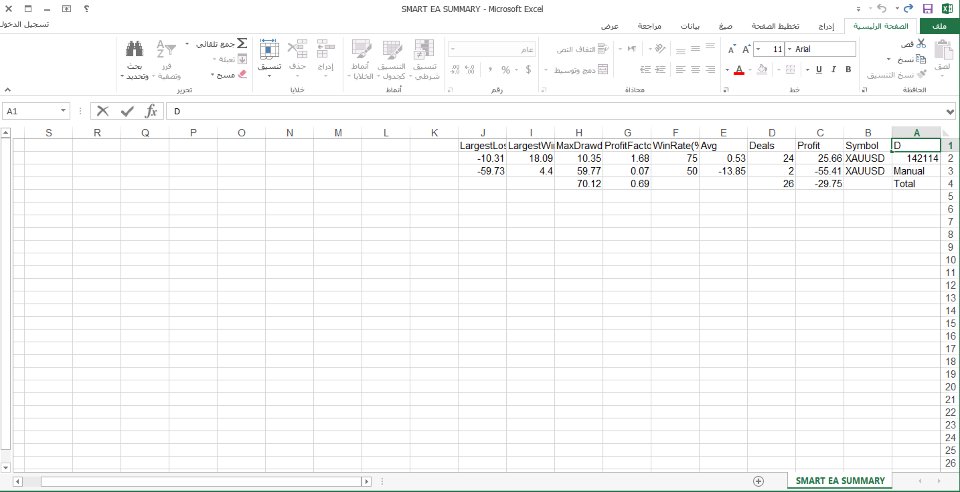
Task: Open the number format combo box
Action: click(492, 49)
